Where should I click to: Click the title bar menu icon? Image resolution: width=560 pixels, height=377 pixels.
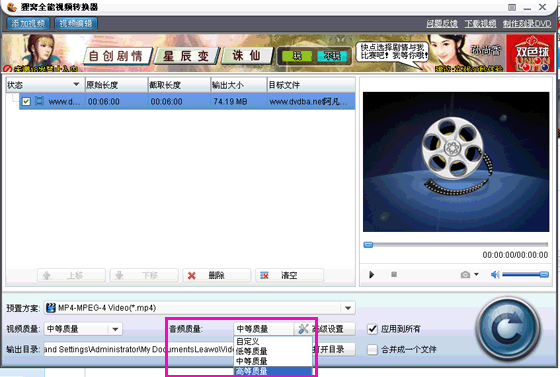tap(512, 7)
